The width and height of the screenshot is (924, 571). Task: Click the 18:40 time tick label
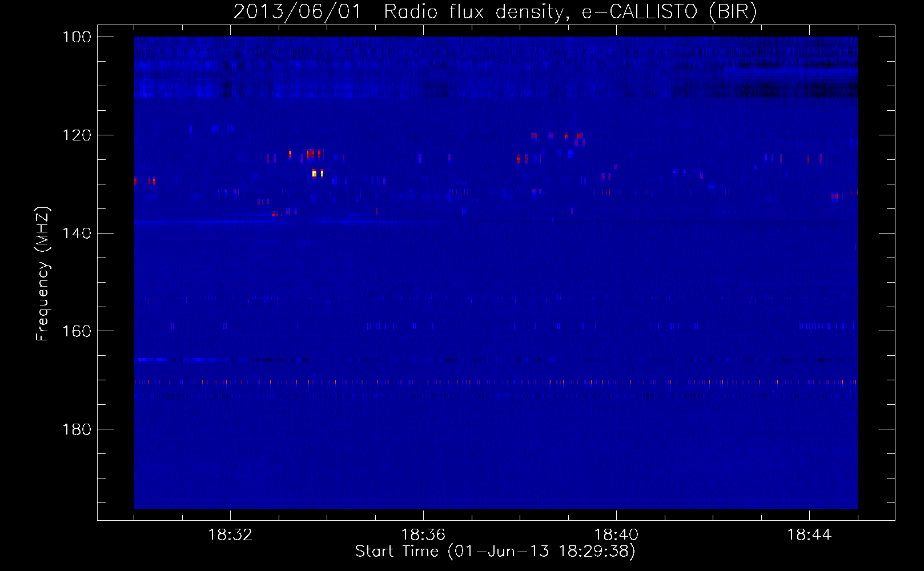pyautogui.click(x=616, y=535)
